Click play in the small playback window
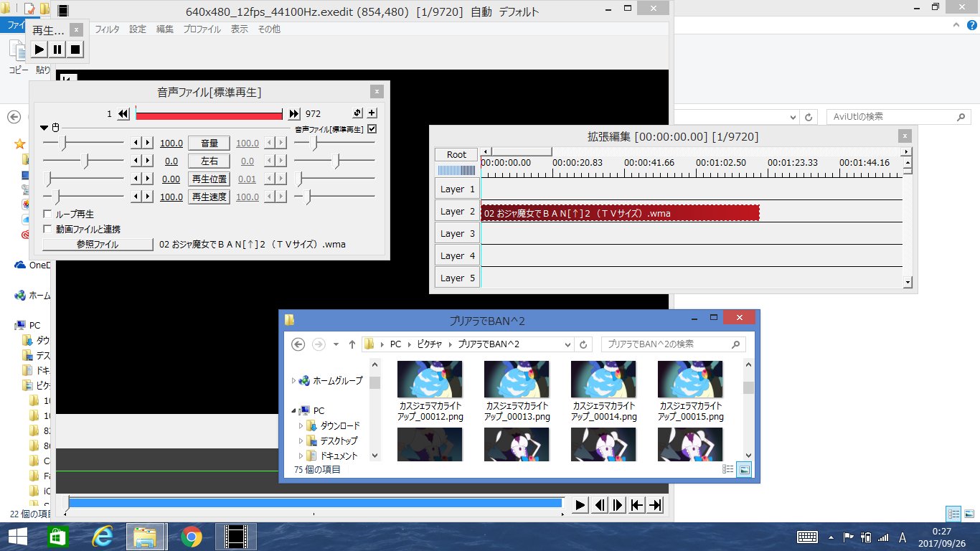Screen dimensions: 980x551 point(39,50)
